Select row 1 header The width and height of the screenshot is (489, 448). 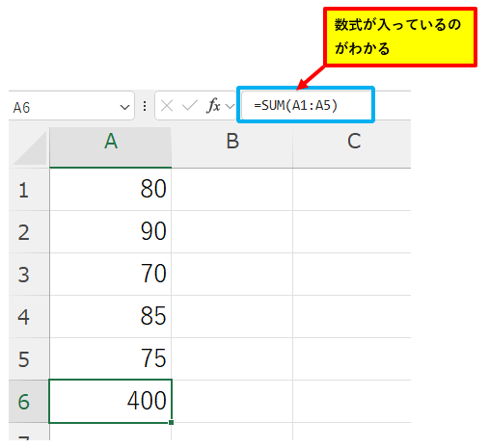[29, 190]
